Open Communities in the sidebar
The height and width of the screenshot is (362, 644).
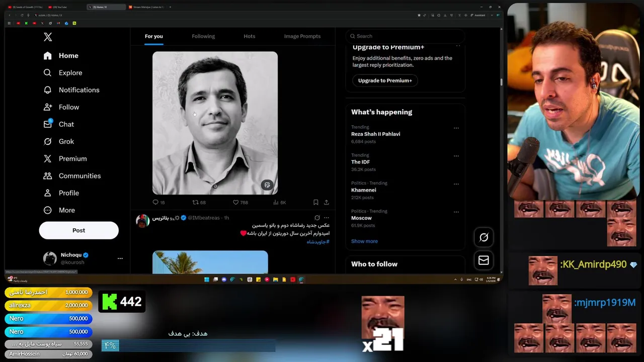72,176
